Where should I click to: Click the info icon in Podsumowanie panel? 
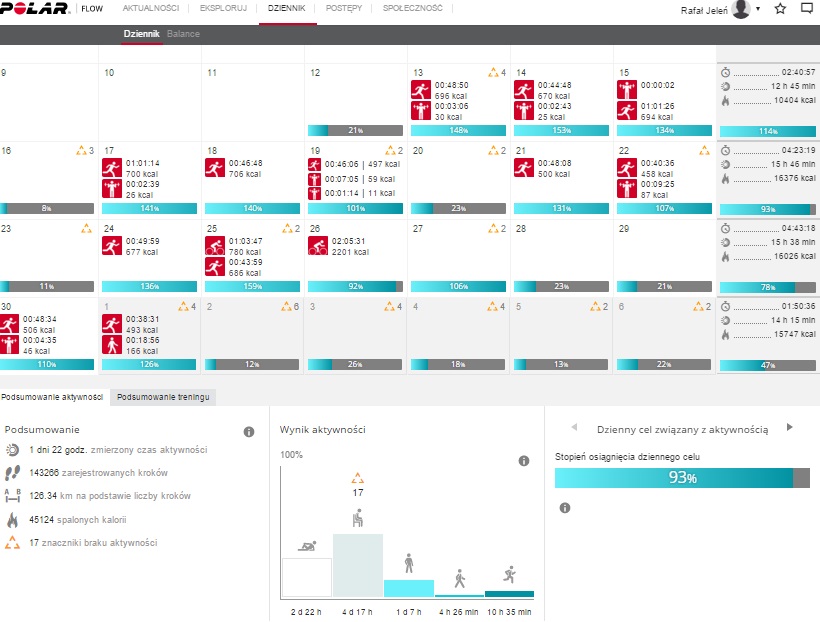pyautogui.click(x=249, y=432)
